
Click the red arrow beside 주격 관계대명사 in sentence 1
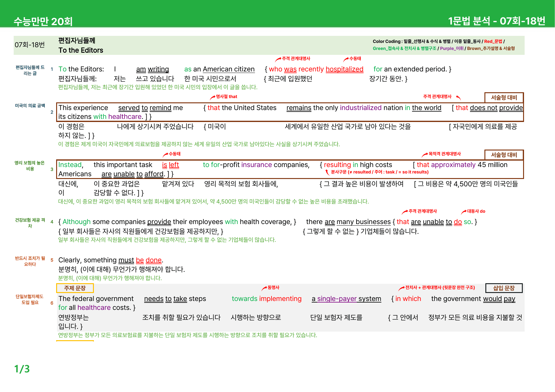pyautogui.click(x=278, y=59)
